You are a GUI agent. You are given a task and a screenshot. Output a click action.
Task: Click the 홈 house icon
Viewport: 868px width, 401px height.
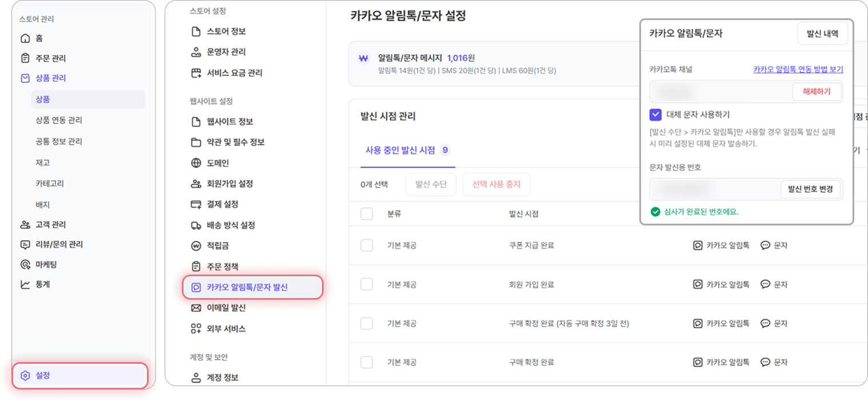tap(25, 38)
